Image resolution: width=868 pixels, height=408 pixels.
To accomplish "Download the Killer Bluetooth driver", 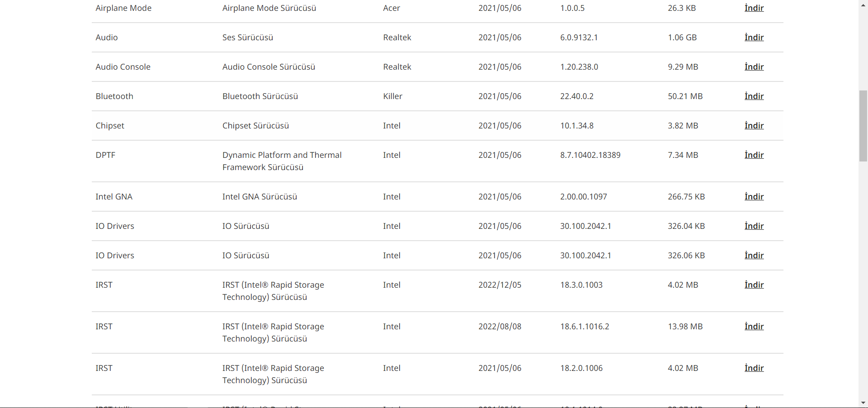I will [x=754, y=96].
